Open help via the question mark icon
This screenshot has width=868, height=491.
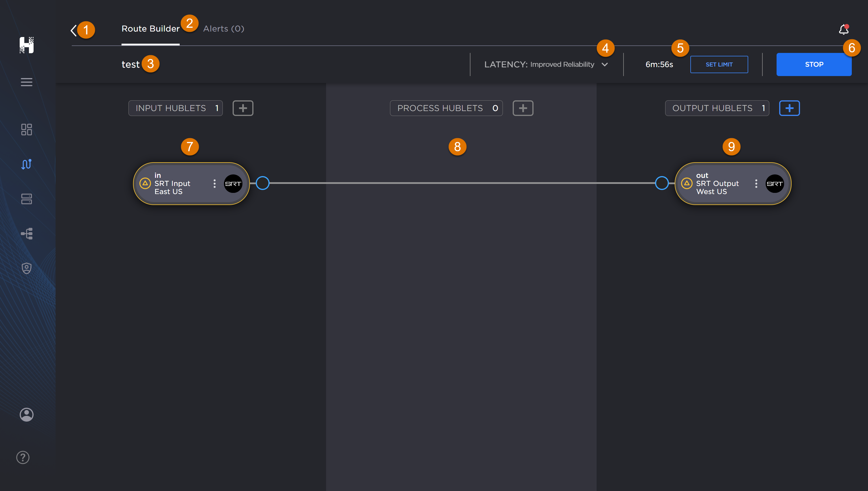[x=23, y=457]
